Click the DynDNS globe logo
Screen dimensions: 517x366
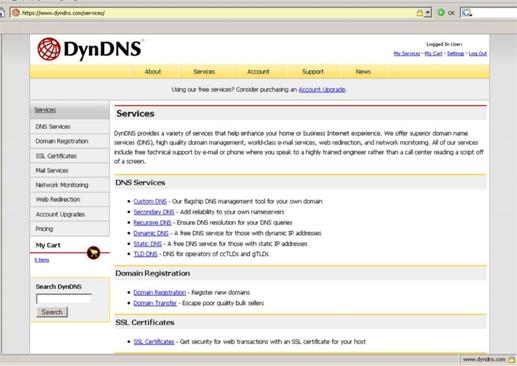point(49,49)
